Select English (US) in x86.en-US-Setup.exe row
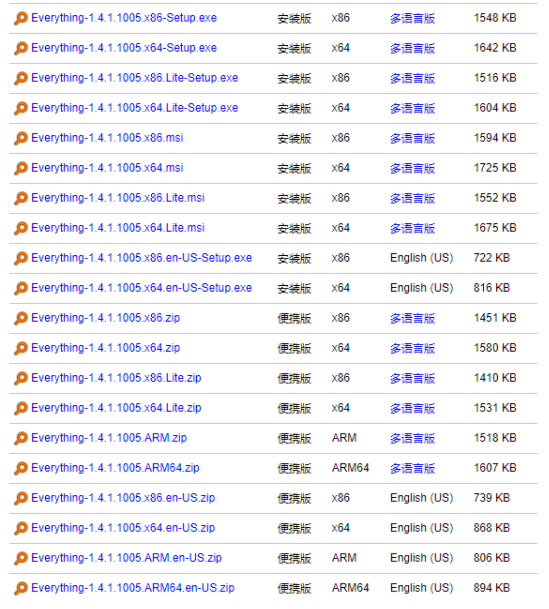This screenshot has height=609, width=549. (x=422, y=258)
